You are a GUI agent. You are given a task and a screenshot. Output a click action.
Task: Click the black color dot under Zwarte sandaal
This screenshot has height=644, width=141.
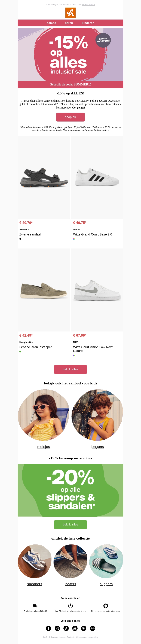[x=20, y=239]
